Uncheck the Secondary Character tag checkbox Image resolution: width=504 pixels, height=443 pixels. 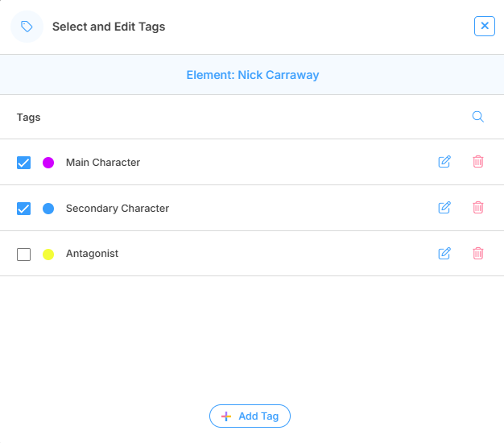pyautogui.click(x=24, y=209)
